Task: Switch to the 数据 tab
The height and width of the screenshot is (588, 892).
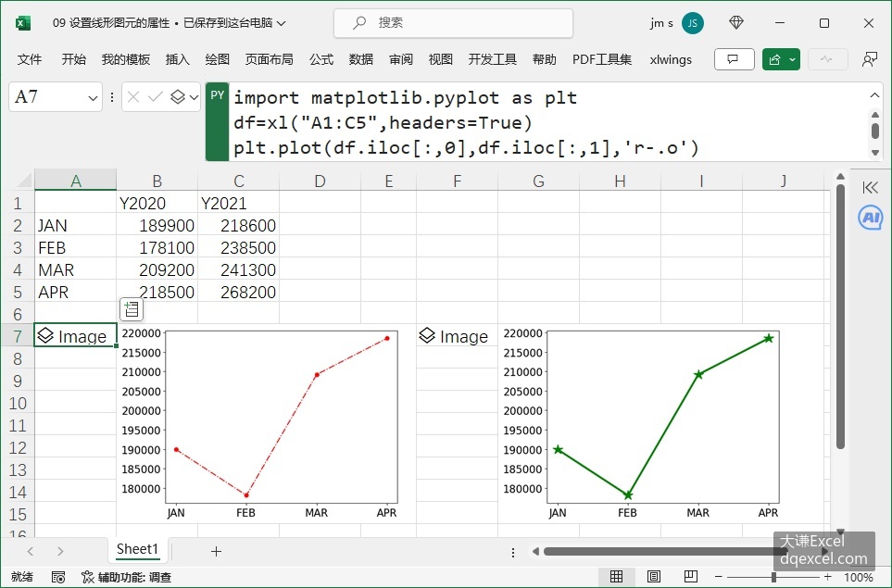Action: tap(361, 59)
